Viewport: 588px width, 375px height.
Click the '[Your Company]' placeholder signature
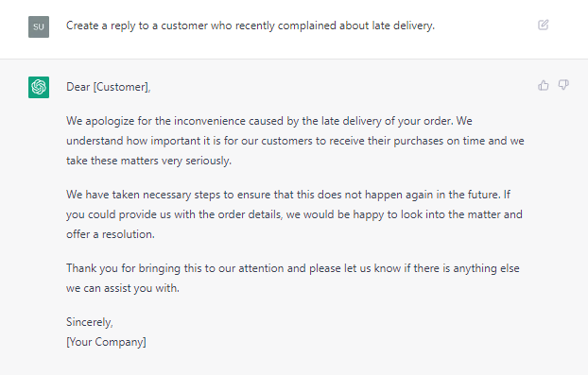click(x=106, y=342)
